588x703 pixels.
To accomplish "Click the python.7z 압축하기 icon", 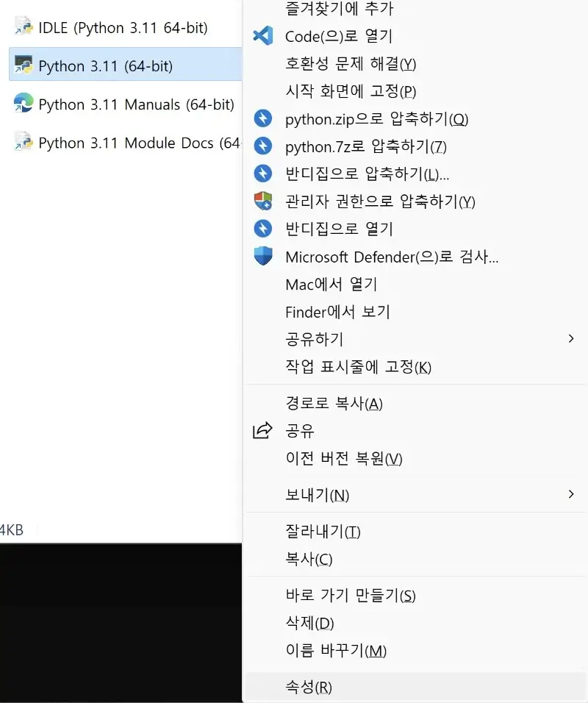I will (x=263, y=146).
